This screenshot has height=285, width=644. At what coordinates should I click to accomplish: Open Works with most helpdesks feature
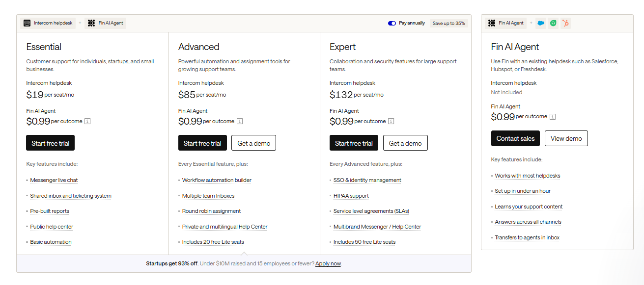(x=528, y=176)
